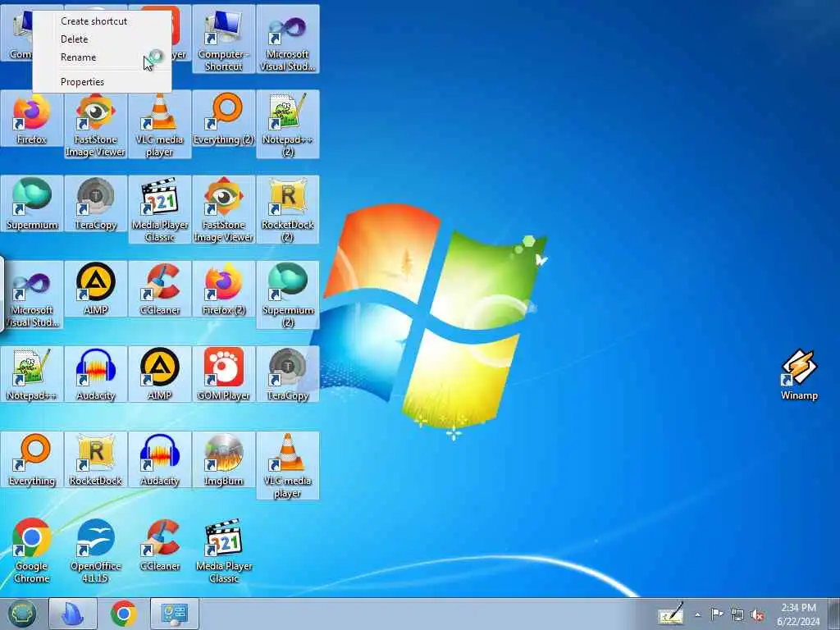Open the tablet input pen tray icon
This screenshot has height=630, width=840.
[671, 614]
